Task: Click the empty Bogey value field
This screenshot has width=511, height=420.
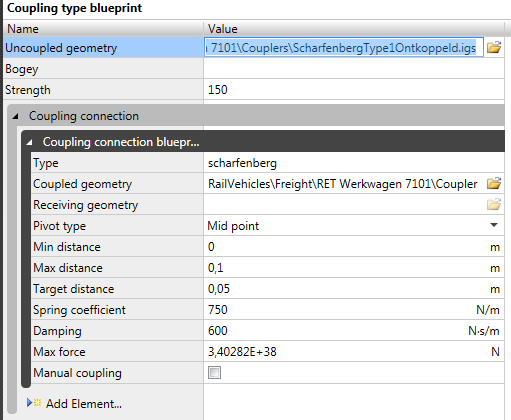Action: click(354, 69)
